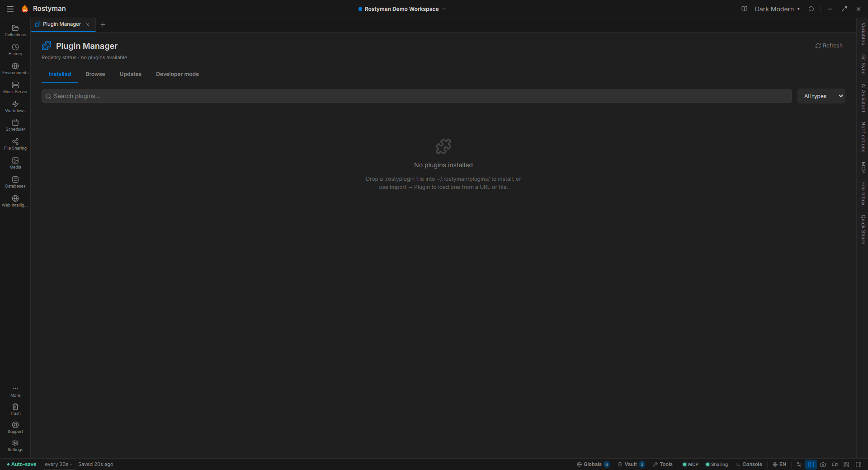Open the every 30s interval dropdown
868x470 pixels.
click(x=59, y=464)
